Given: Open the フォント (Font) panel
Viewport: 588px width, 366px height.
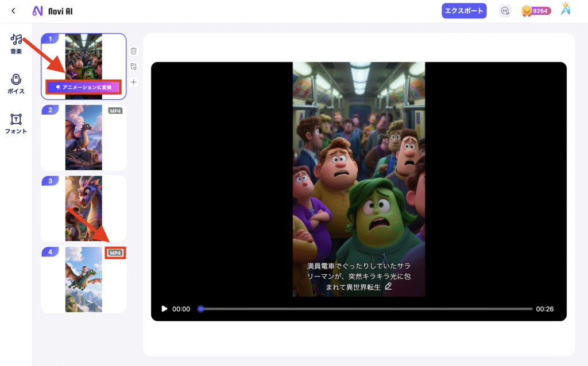Looking at the screenshot, I should coord(16,123).
